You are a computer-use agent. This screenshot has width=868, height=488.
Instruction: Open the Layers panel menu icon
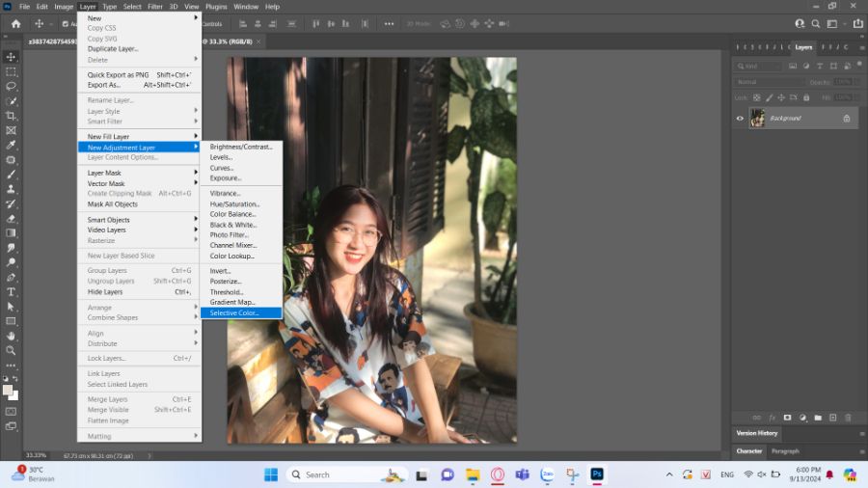862,47
